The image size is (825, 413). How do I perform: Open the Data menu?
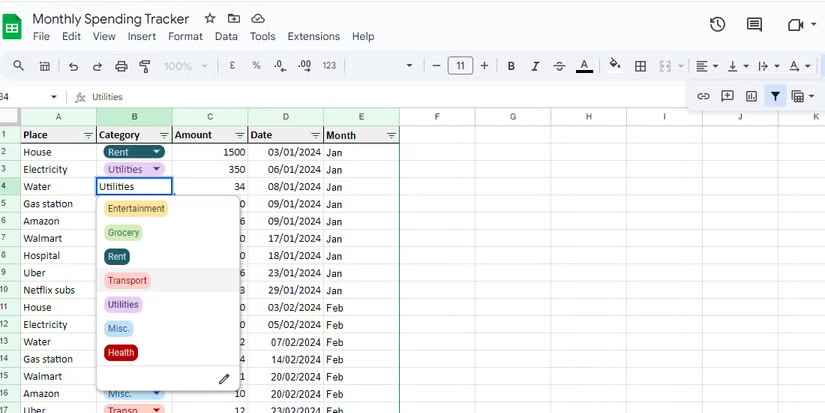[x=226, y=36]
